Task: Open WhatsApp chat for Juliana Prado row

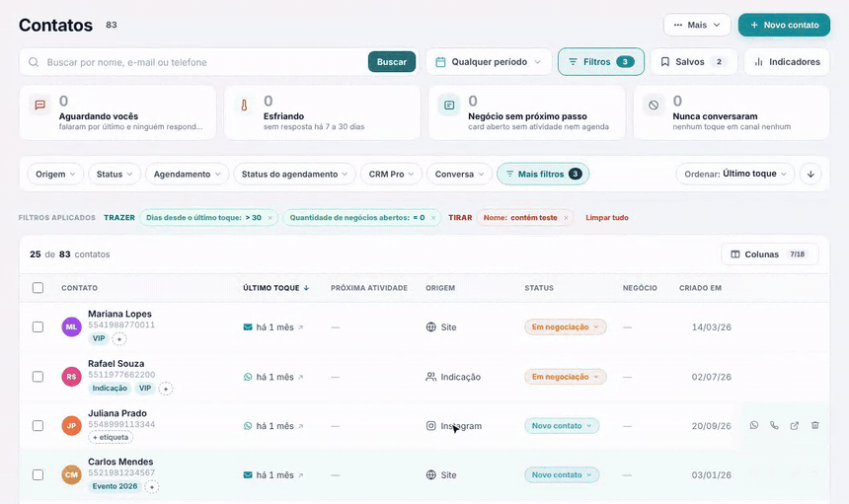Action: (753, 425)
